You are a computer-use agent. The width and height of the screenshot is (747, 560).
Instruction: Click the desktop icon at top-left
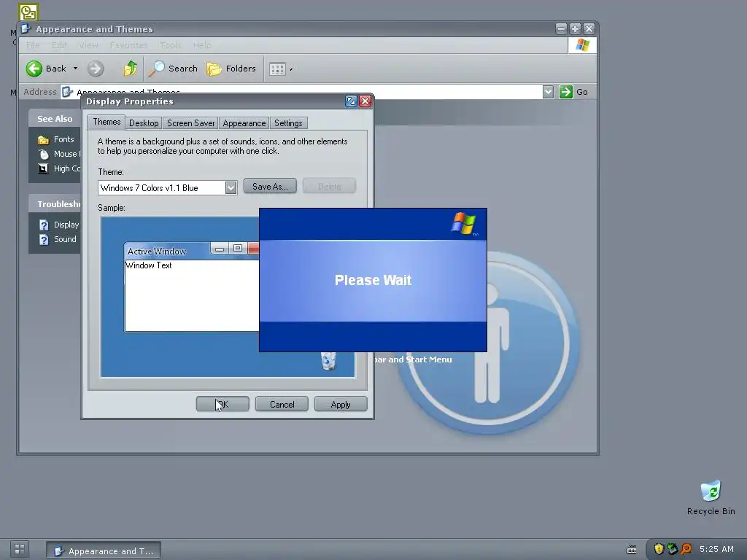pos(28,12)
